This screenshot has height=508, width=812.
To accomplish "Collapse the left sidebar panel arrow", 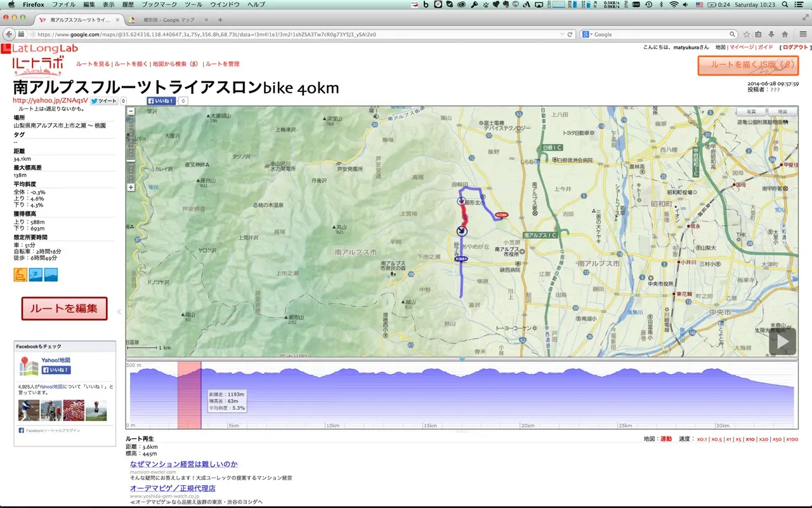I will (x=119, y=312).
